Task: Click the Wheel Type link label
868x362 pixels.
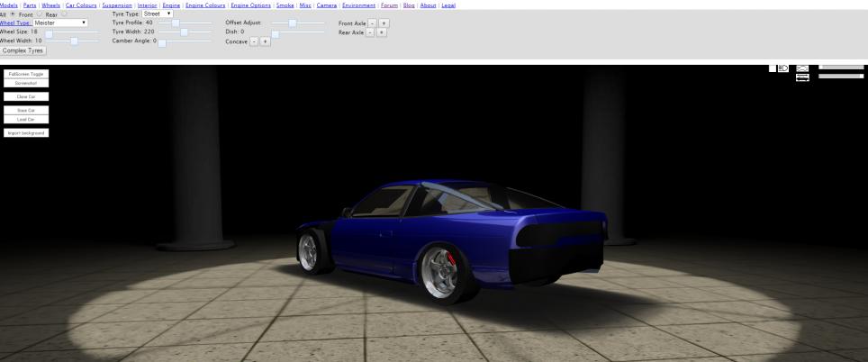Action: pos(15,23)
